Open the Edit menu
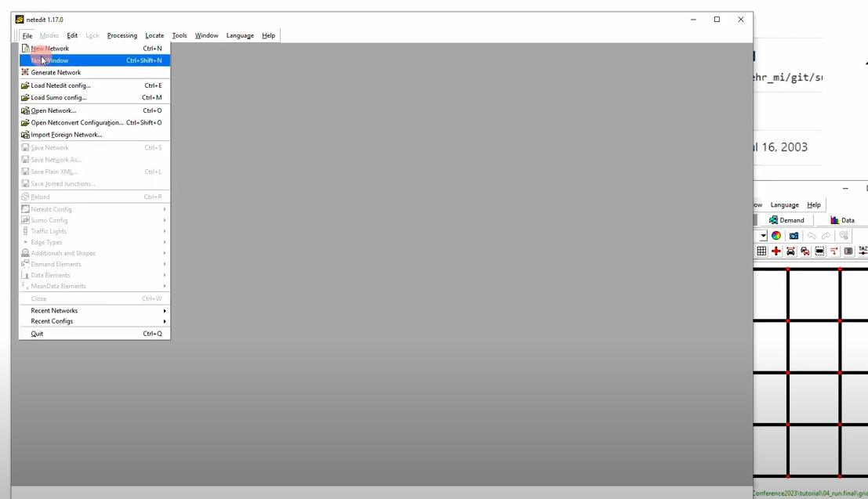 (72, 35)
